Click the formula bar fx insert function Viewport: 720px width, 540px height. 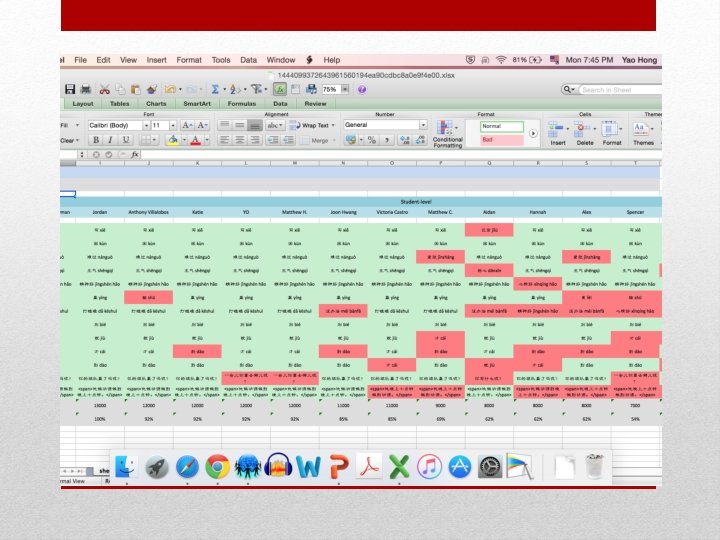pos(135,155)
